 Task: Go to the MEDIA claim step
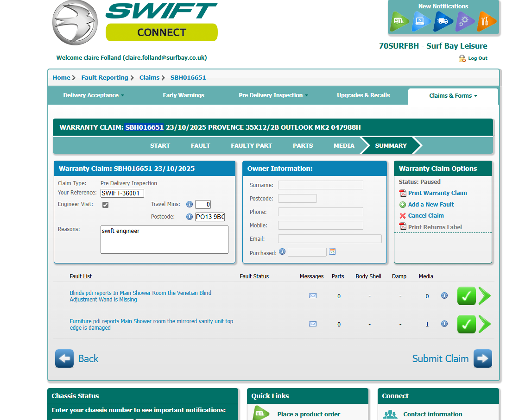pyautogui.click(x=344, y=145)
